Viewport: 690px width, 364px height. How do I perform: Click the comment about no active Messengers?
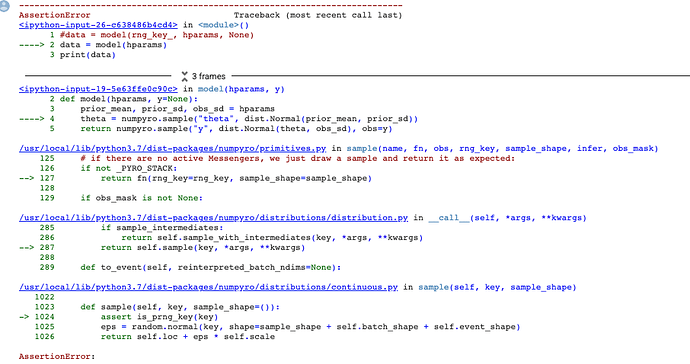click(297, 158)
